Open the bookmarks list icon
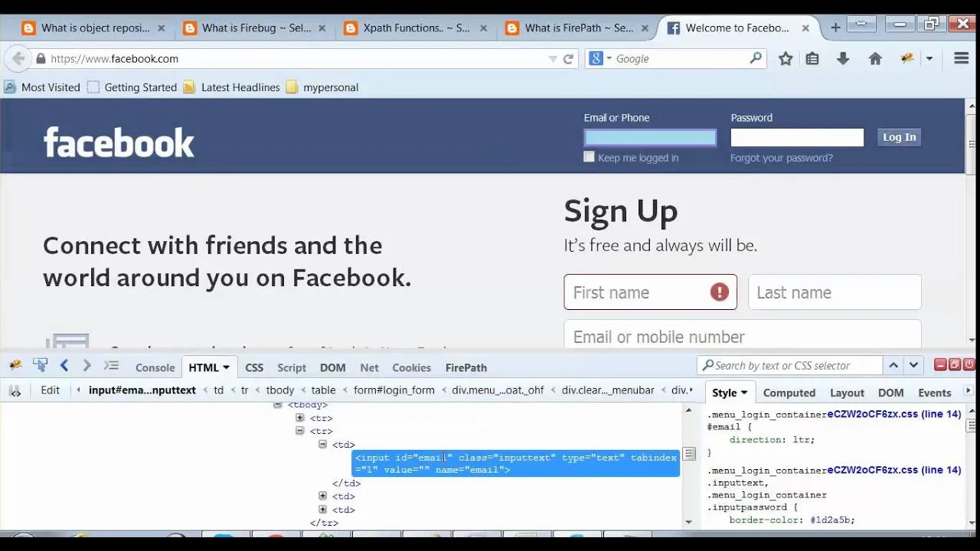This screenshot has width=980, height=551. tap(812, 59)
